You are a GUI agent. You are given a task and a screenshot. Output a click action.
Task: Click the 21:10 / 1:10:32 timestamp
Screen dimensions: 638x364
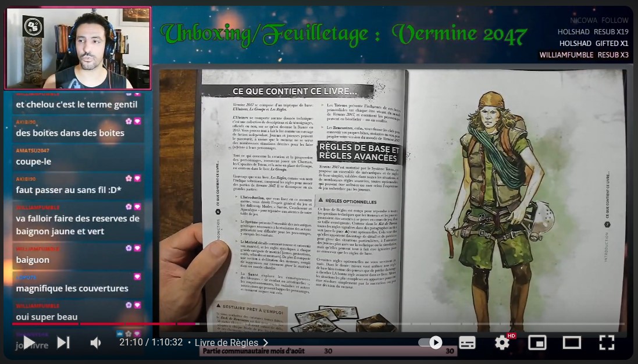coord(151,342)
